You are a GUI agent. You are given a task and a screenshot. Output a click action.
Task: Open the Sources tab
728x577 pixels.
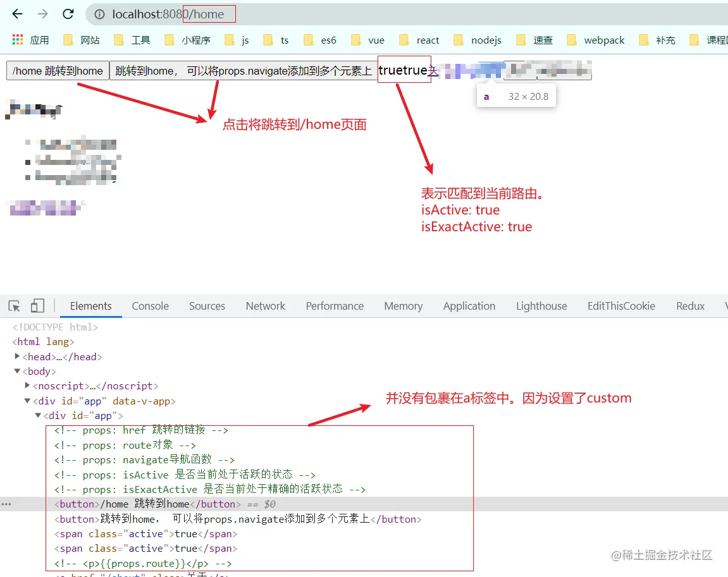click(x=207, y=306)
